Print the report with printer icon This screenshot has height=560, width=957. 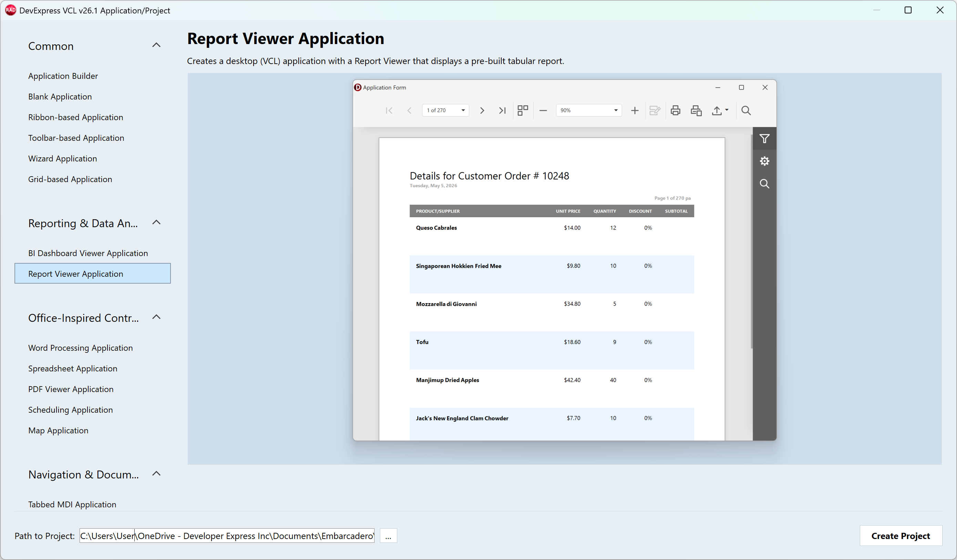(x=675, y=110)
